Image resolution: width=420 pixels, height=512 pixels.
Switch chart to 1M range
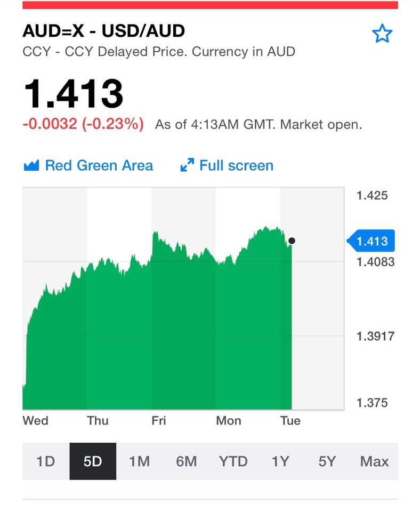coord(140,461)
